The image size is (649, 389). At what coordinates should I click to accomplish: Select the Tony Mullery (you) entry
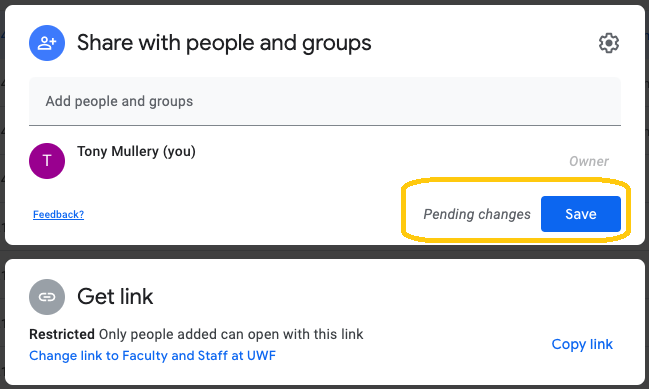pyautogui.click(x=136, y=151)
